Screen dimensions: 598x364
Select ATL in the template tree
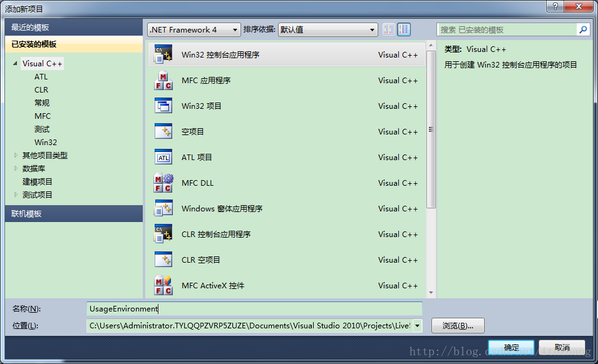click(41, 76)
